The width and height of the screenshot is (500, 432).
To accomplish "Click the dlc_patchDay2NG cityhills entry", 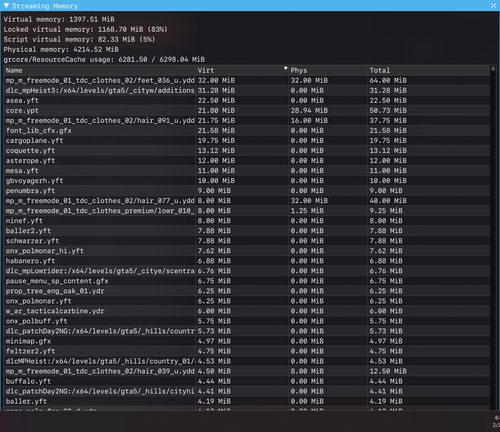I will pyautogui.click(x=100, y=391).
